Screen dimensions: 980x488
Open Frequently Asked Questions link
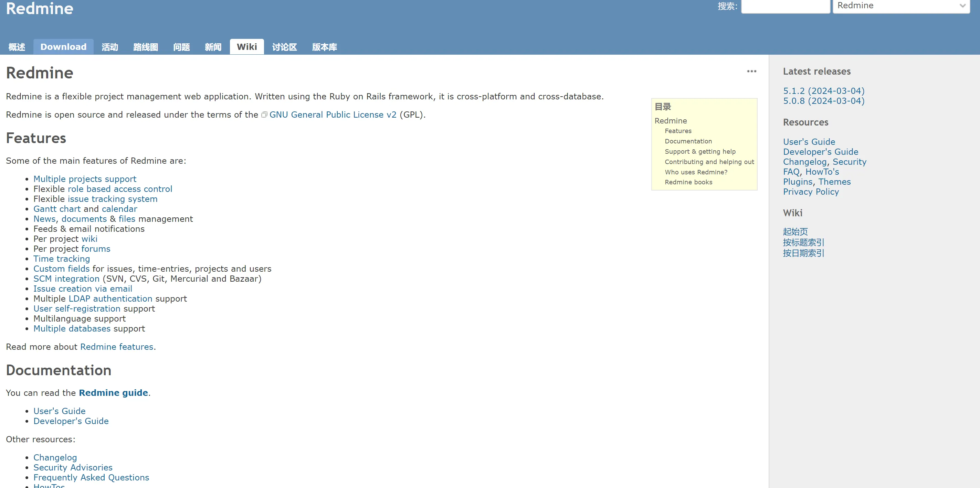click(x=91, y=477)
